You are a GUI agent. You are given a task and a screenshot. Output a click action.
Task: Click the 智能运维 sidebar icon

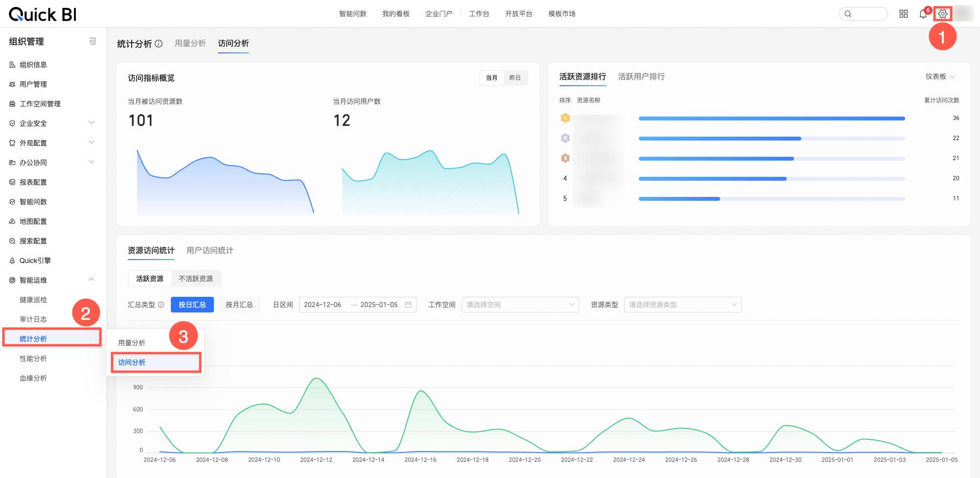tap(12, 280)
